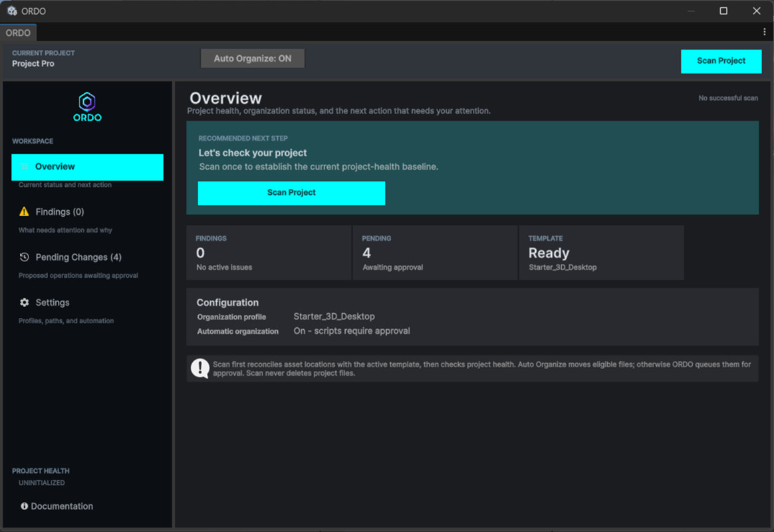Click the Template Ready summary card
The image size is (774, 532).
pyautogui.click(x=601, y=253)
